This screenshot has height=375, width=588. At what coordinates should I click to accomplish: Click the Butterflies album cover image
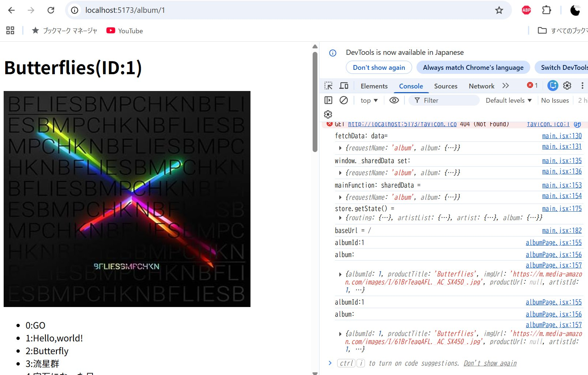coord(127,199)
